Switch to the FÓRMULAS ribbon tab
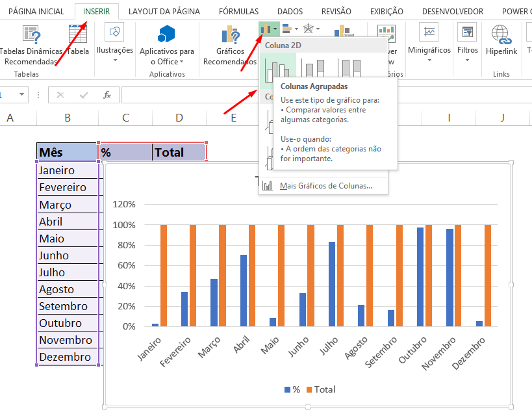532x416 pixels. pyautogui.click(x=238, y=11)
